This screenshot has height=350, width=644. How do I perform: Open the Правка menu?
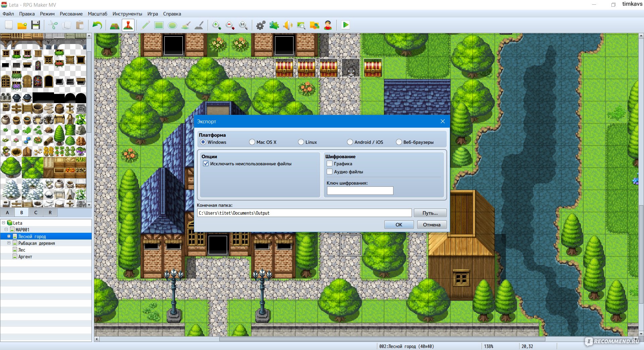(x=27, y=14)
